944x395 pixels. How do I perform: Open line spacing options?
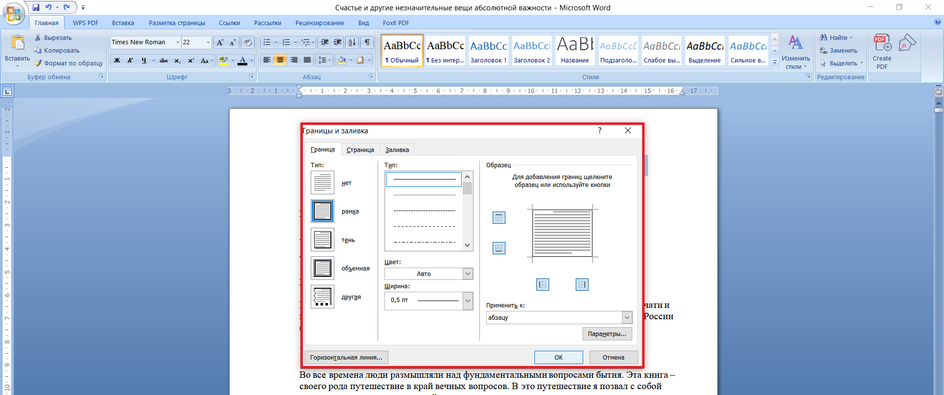pos(324,60)
